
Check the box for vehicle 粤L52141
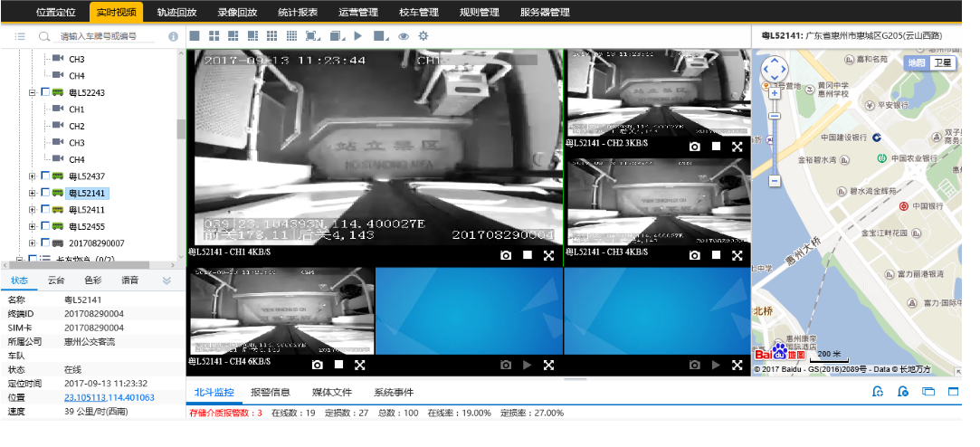(x=45, y=193)
